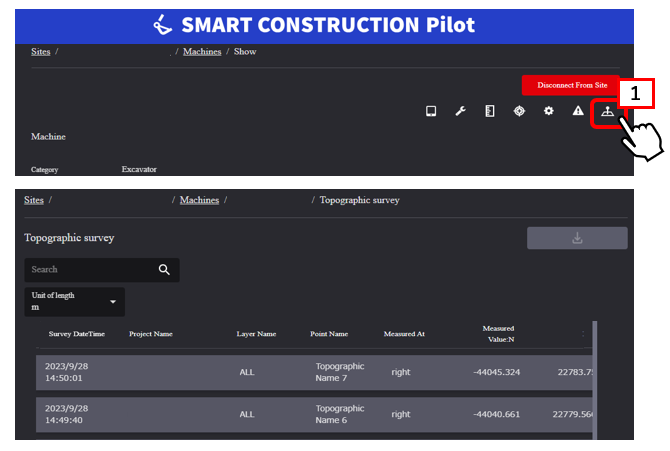Image resolution: width=670 pixels, height=451 pixels.
Task: Open the target calibration icon
Action: pyautogui.click(x=519, y=111)
